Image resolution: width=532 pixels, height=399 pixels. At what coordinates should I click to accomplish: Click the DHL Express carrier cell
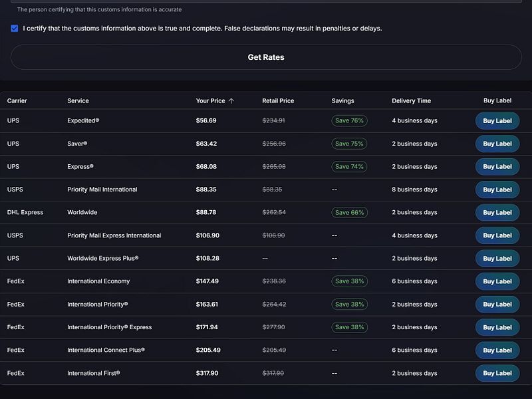(25, 212)
